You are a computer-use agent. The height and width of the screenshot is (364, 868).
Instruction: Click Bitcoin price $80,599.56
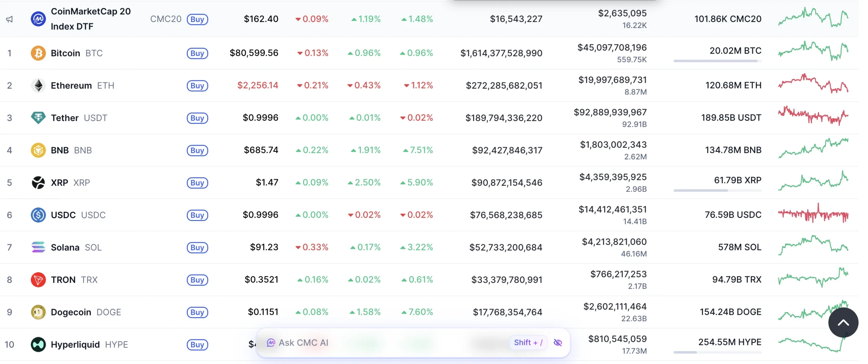coord(254,53)
